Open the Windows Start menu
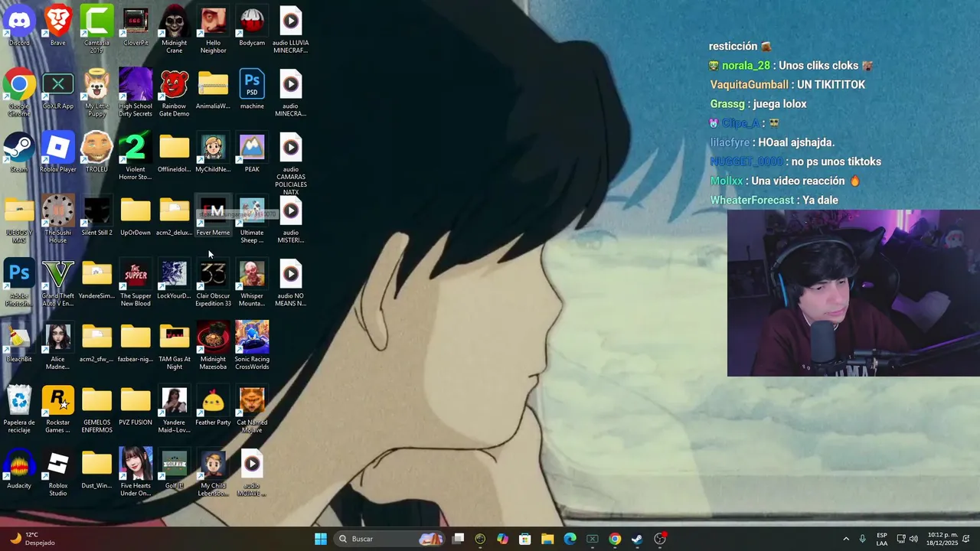980x551 pixels. point(321,539)
